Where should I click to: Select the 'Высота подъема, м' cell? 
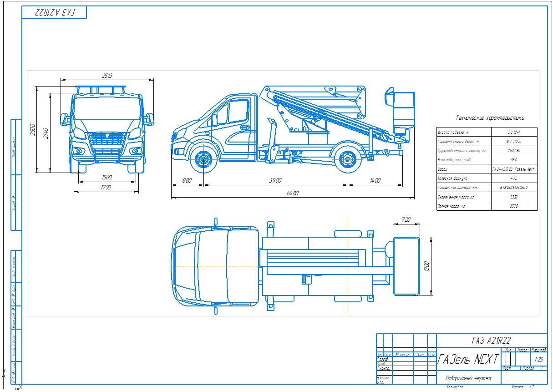[x=464, y=132]
